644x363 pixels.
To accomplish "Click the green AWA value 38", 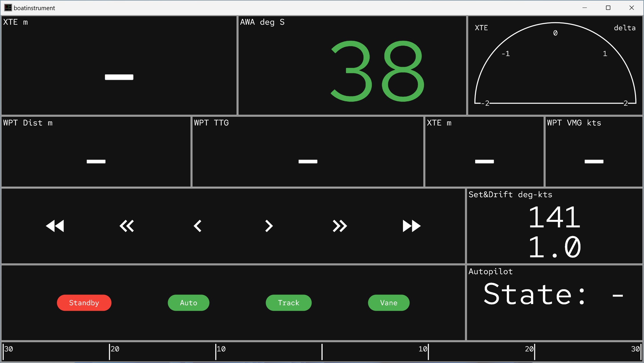I will (x=377, y=71).
